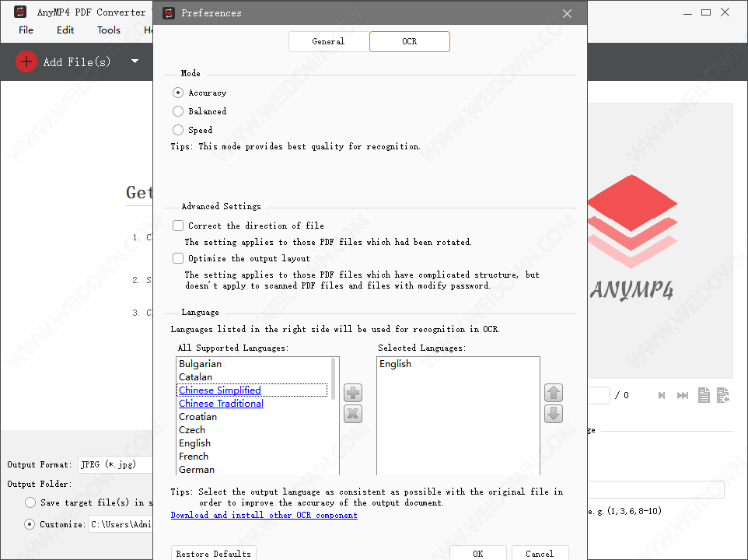The height and width of the screenshot is (560, 748).
Task: Click the single page document icon in preview
Action: (x=704, y=395)
